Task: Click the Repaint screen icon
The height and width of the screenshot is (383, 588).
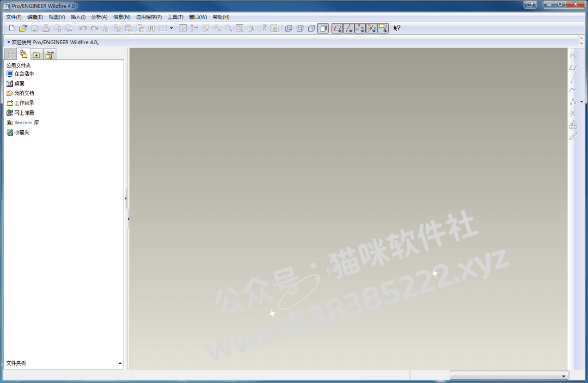Action: 183,28
